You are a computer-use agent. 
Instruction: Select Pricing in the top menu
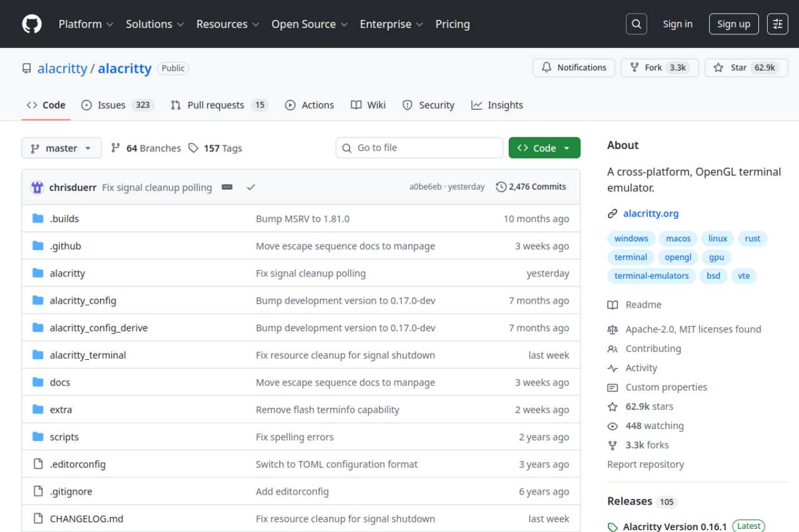(452, 24)
